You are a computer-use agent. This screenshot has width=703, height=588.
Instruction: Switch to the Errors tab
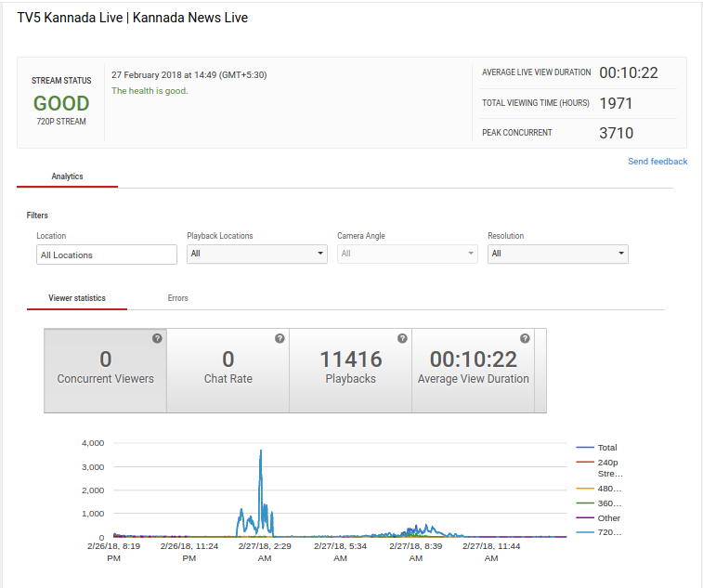coord(178,298)
